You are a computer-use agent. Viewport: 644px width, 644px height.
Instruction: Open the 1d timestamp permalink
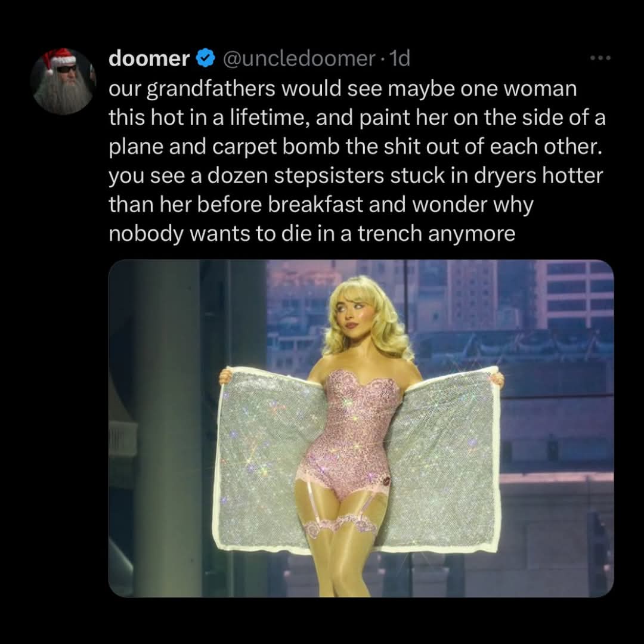[x=399, y=58]
